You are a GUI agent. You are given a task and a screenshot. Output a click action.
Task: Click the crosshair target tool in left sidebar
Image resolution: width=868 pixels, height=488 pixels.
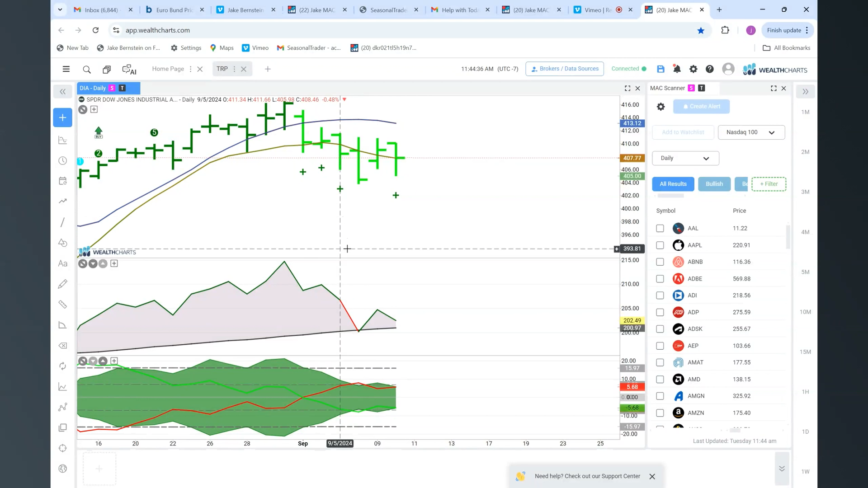63,448
